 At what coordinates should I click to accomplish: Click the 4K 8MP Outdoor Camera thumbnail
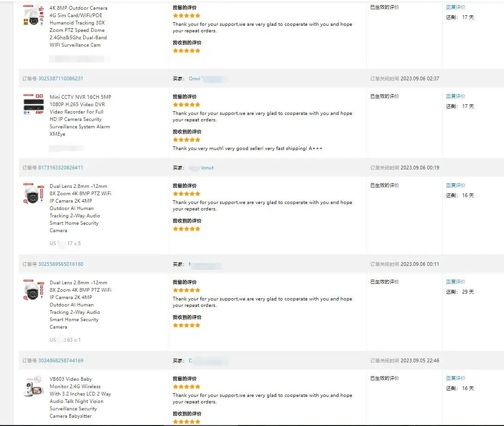click(x=33, y=15)
